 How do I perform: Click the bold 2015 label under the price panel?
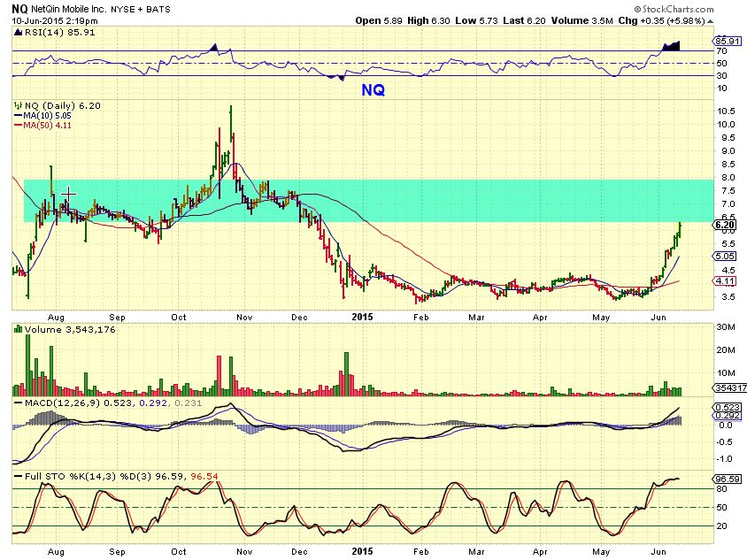coord(362,317)
